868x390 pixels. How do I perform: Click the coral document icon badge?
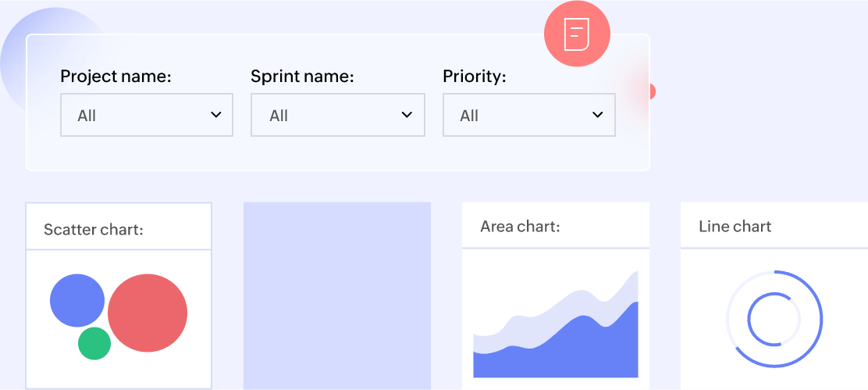pos(577,34)
